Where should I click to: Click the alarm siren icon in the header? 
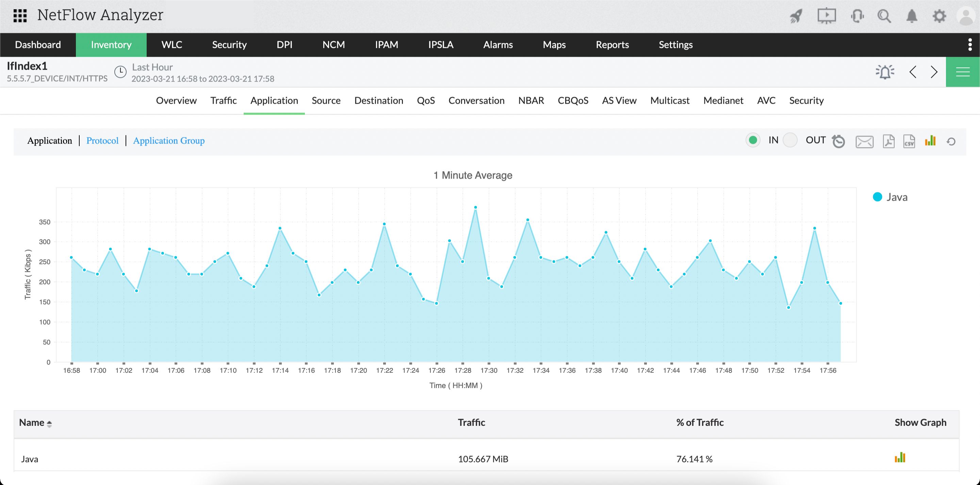coord(885,71)
